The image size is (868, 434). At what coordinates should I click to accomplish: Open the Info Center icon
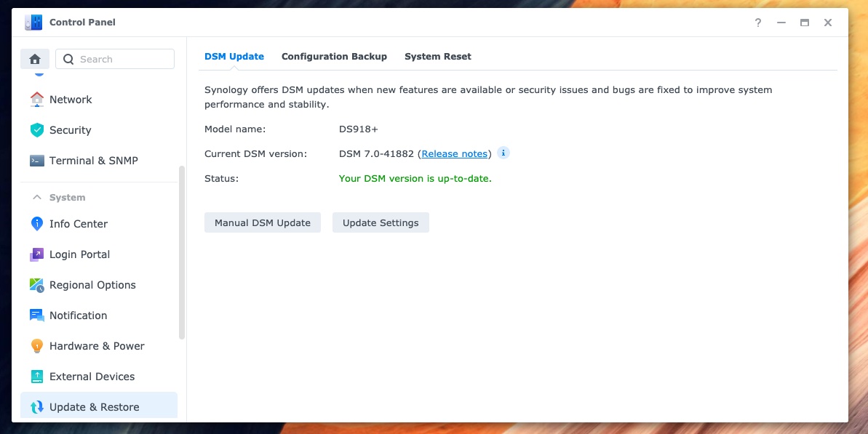pos(36,224)
